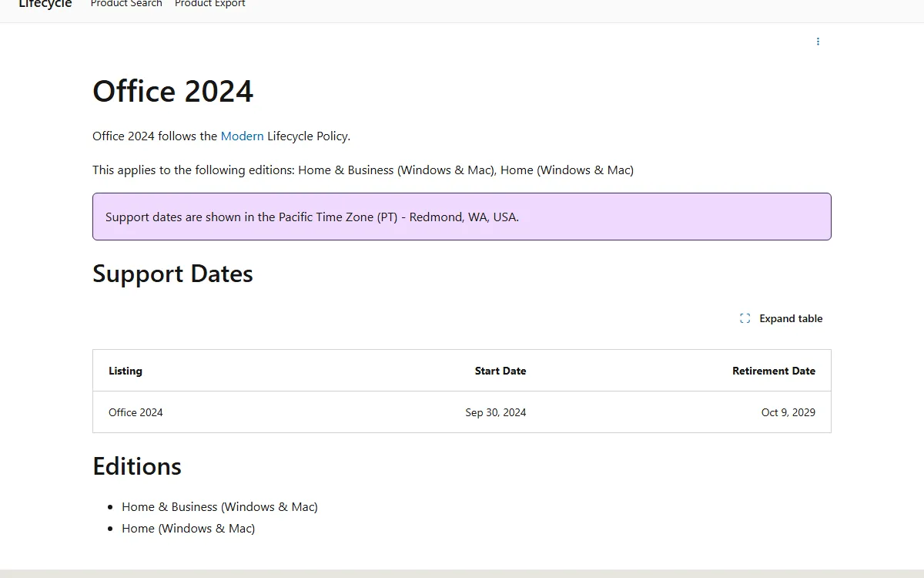Select the Office 2024 table cell
Image resolution: width=924 pixels, height=578 pixels.
pyautogui.click(x=136, y=412)
